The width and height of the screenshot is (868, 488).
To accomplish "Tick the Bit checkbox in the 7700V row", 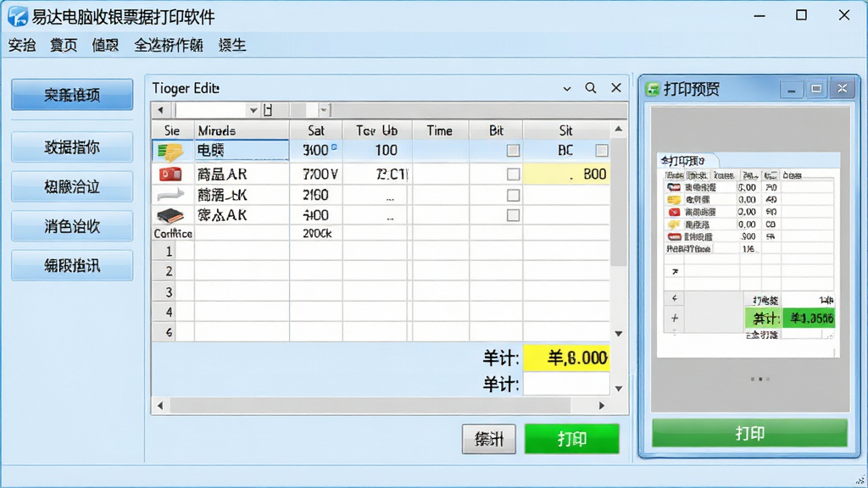I will 513,175.
